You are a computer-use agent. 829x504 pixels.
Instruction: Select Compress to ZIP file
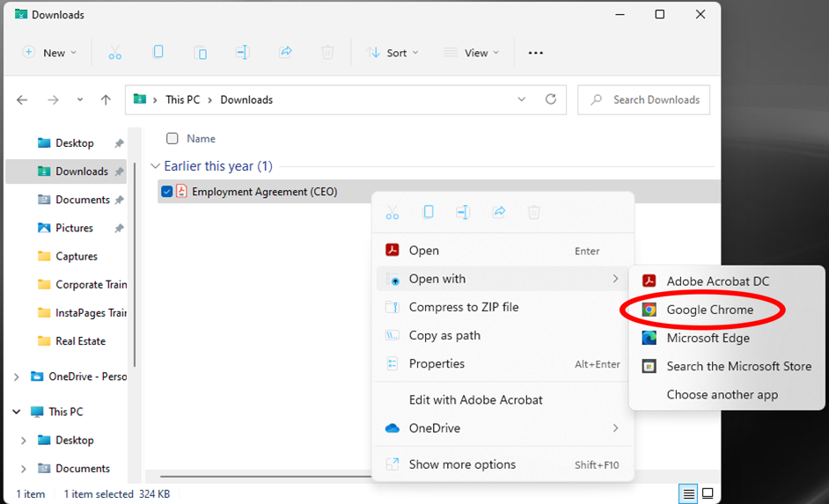[x=503, y=307]
